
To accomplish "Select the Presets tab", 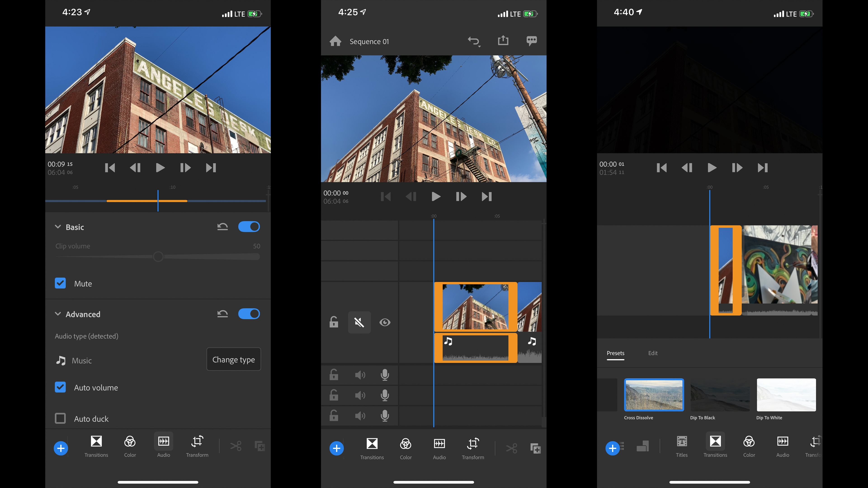I will pos(615,353).
